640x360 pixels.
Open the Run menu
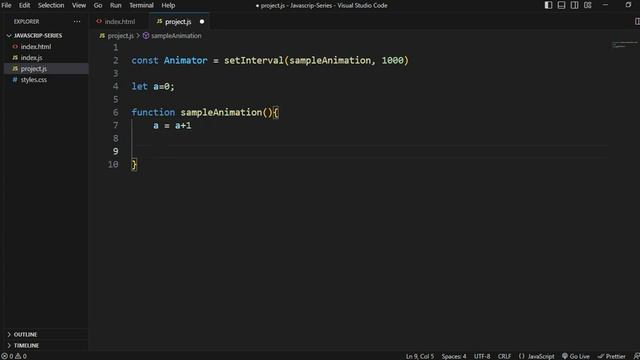[x=116, y=5]
